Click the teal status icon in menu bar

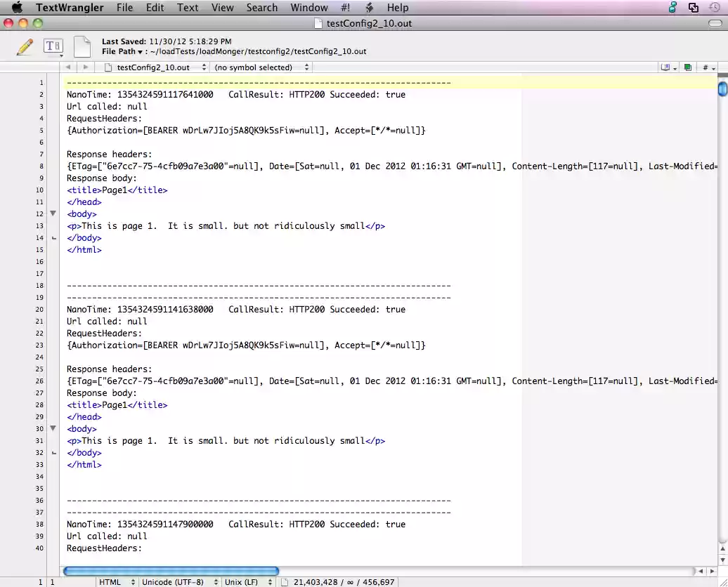(x=672, y=8)
